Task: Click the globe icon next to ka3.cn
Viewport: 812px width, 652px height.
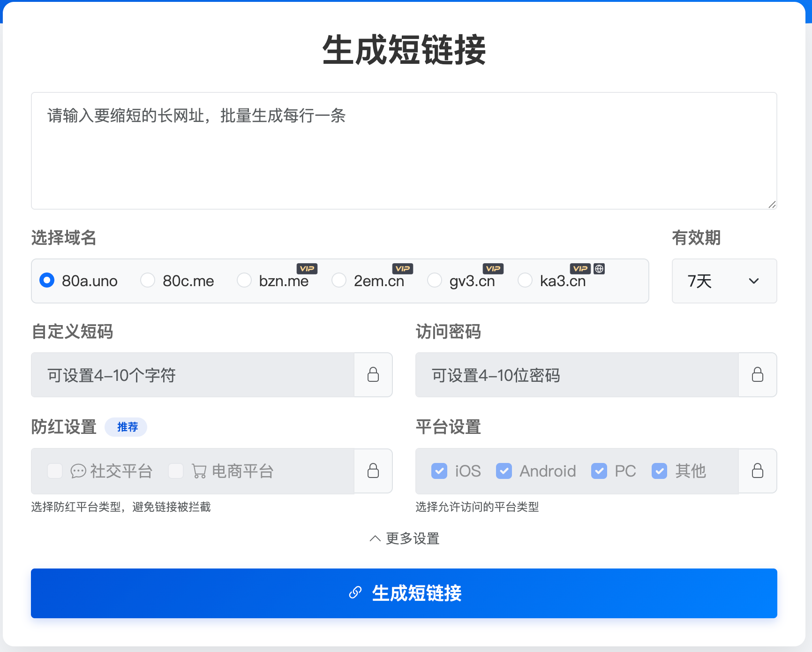Action: [599, 269]
